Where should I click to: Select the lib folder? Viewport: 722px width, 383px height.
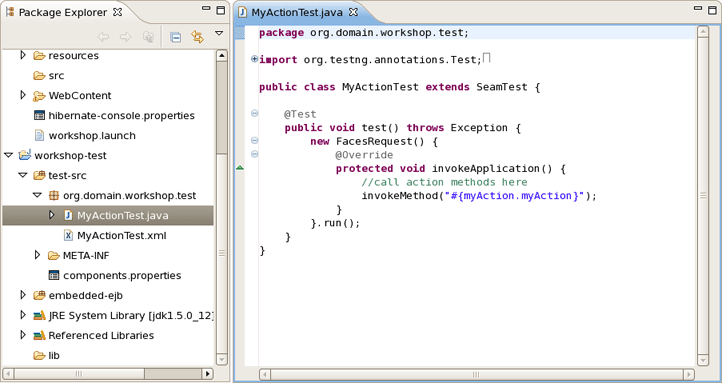[54, 355]
